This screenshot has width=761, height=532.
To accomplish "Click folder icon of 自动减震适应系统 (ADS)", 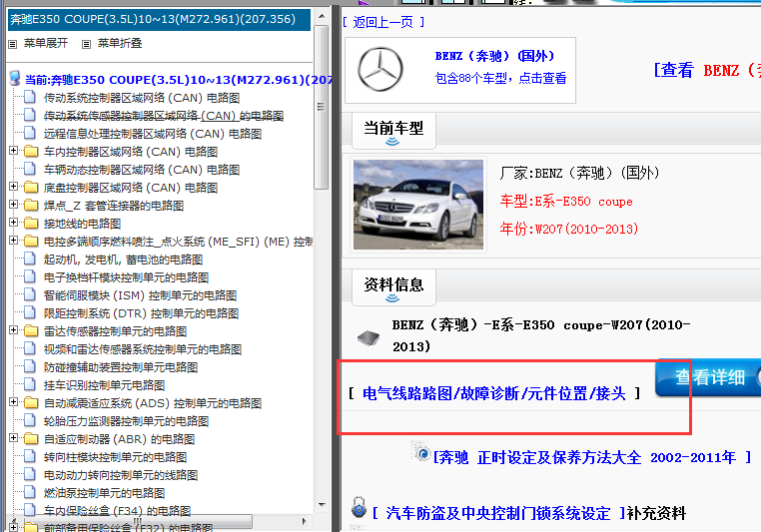I will tap(31, 402).
